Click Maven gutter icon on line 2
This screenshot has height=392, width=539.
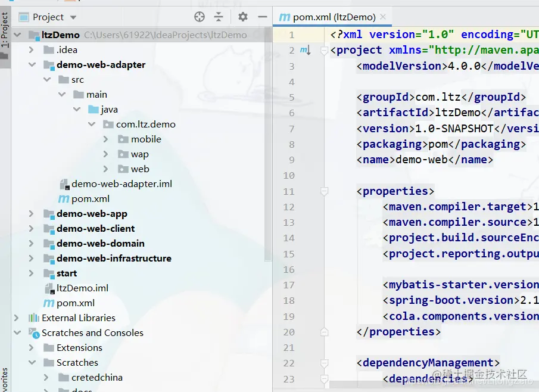pyautogui.click(x=306, y=51)
